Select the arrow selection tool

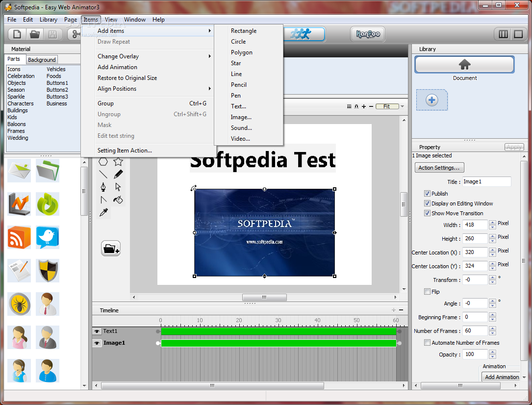pyautogui.click(x=118, y=187)
